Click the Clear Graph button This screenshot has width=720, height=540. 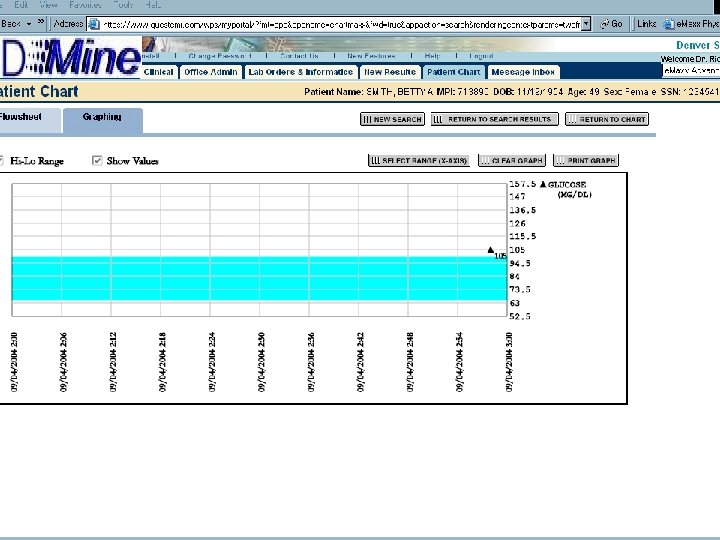[x=512, y=160]
